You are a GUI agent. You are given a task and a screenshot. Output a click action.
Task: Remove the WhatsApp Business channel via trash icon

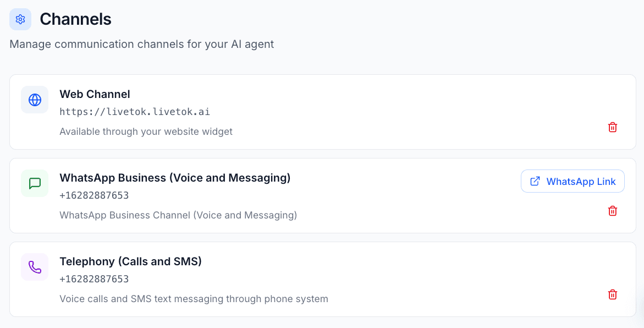click(x=612, y=211)
